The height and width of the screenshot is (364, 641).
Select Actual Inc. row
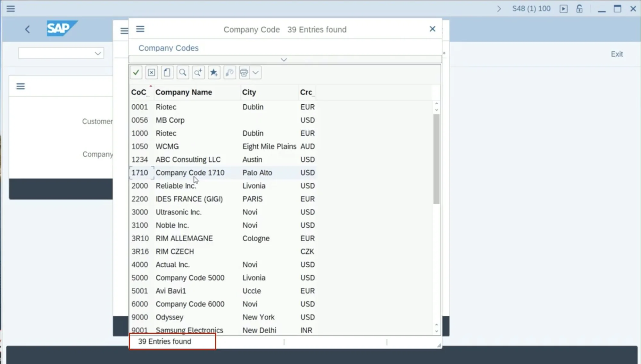pyautogui.click(x=223, y=264)
